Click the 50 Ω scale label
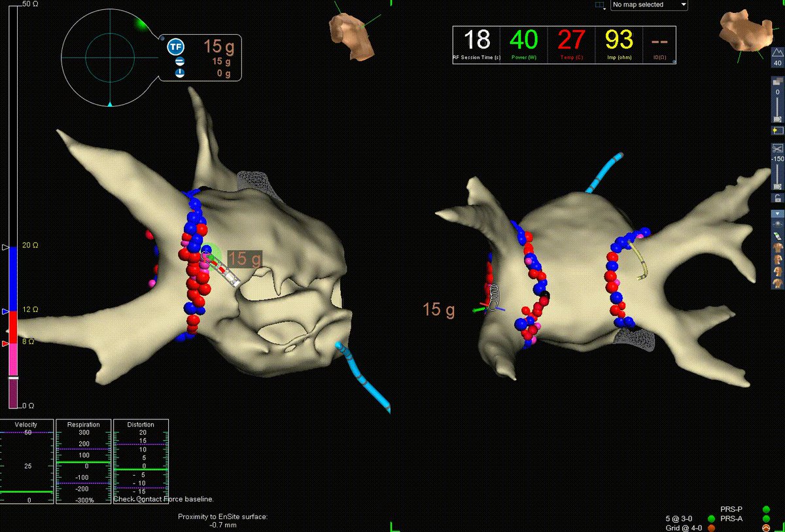 pyautogui.click(x=31, y=4)
